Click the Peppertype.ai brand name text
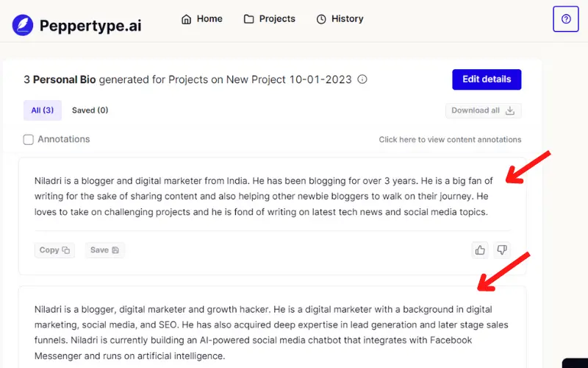The image size is (588, 368). click(x=90, y=26)
